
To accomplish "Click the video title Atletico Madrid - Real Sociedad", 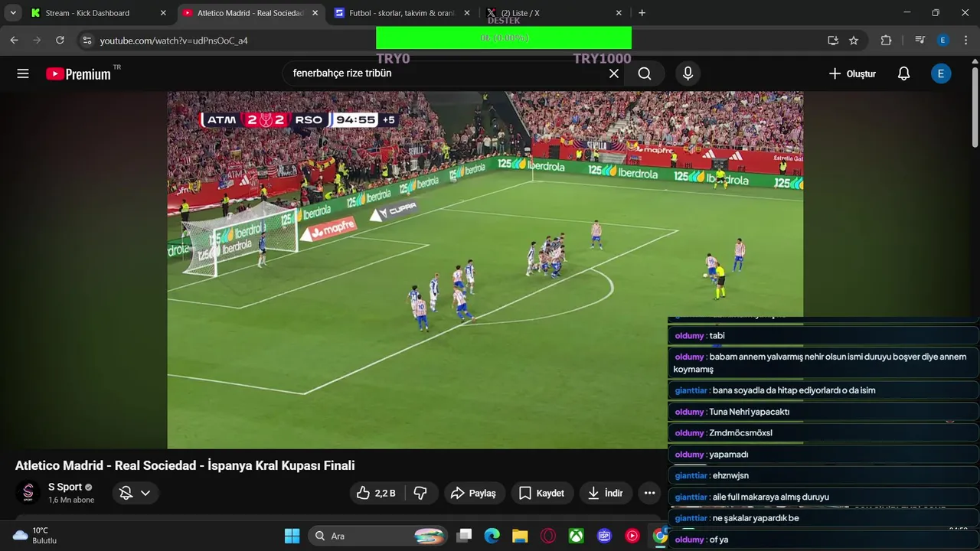I will pyautogui.click(x=185, y=465).
